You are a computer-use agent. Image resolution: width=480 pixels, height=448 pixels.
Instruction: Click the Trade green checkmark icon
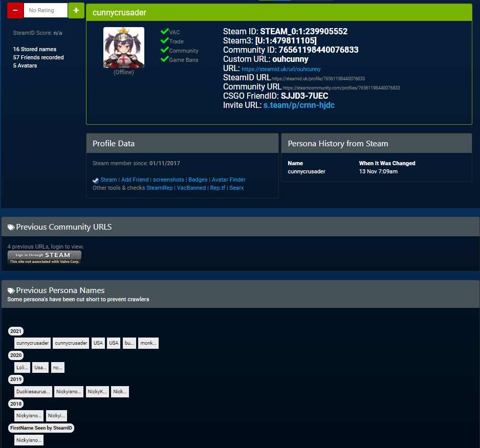pos(165,40)
